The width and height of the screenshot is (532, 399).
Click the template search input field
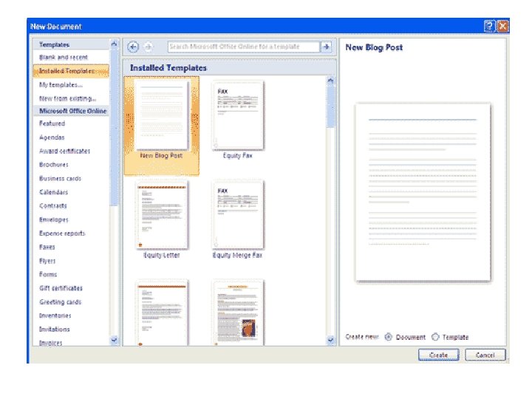click(244, 47)
